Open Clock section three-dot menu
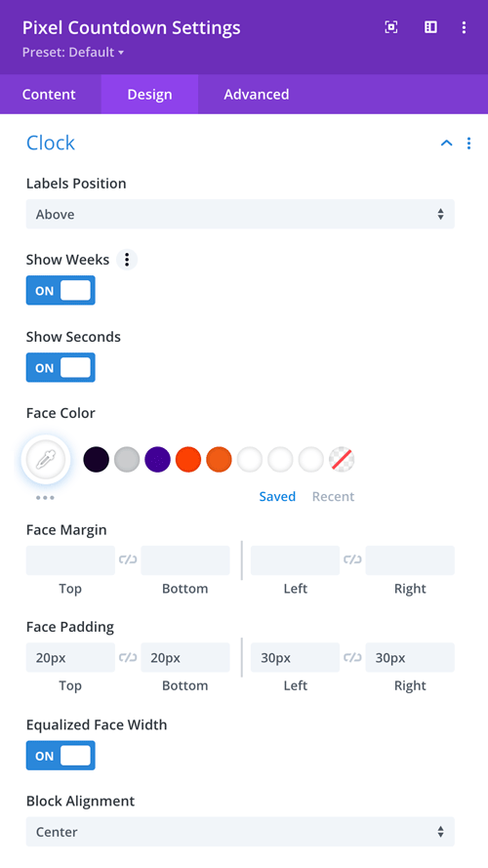This screenshot has height=868, width=488. pyautogui.click(x=468, y=144)
